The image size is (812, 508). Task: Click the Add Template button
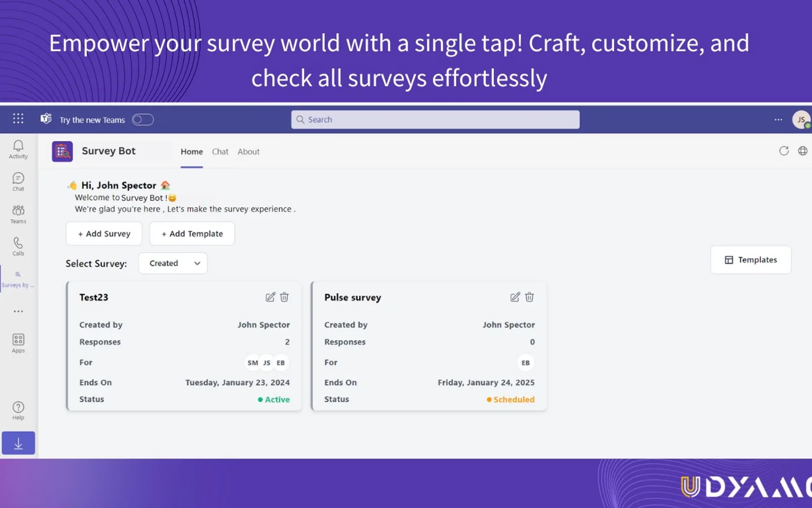tap(192, 234)
